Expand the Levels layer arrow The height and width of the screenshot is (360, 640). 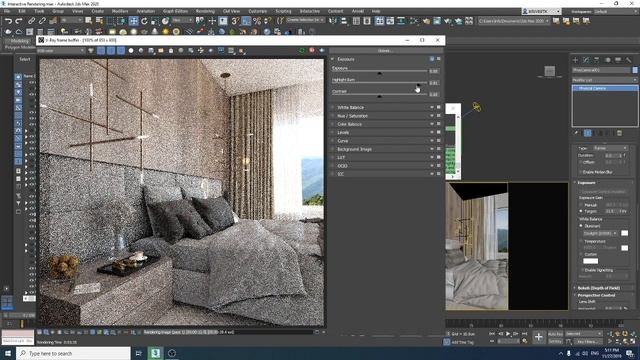[332, 133]
